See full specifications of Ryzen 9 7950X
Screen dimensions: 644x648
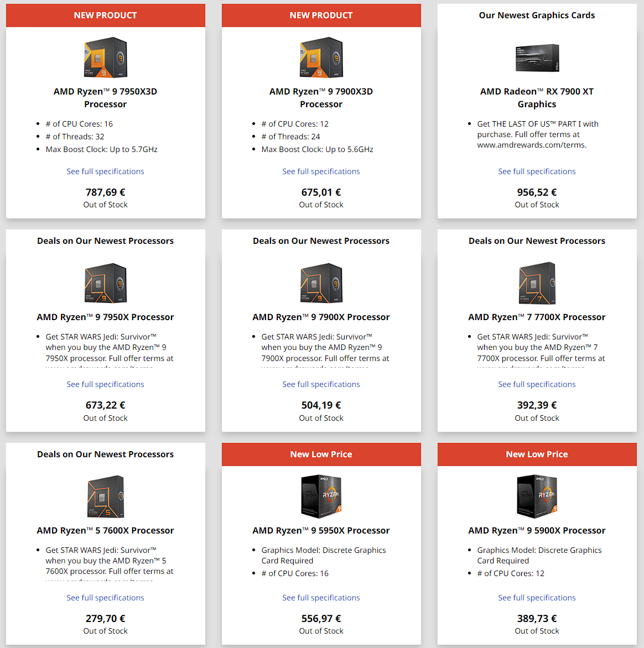[x=106, y=384]
